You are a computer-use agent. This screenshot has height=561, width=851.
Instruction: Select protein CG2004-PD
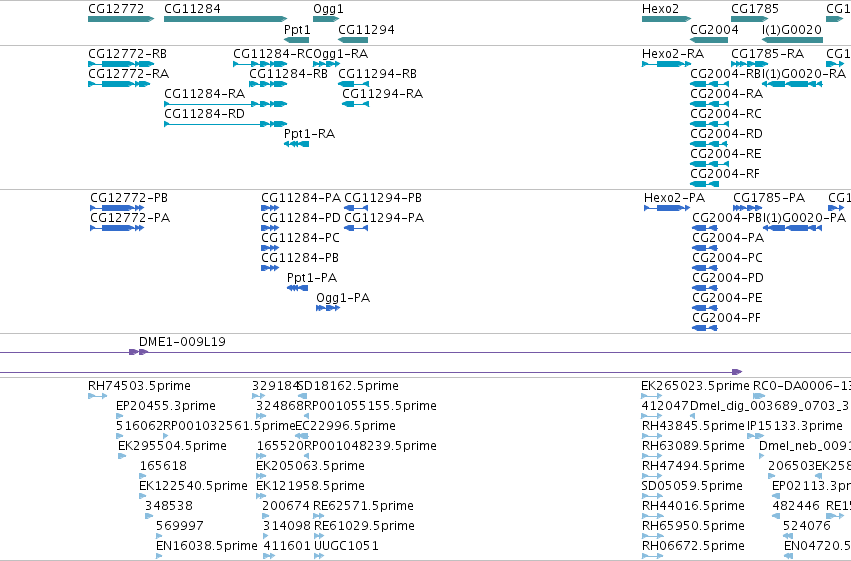click(704, 289)
